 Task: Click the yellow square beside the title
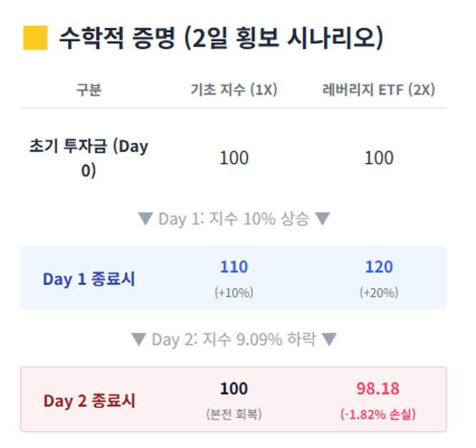pyautogui.click(x=35, y=38)
